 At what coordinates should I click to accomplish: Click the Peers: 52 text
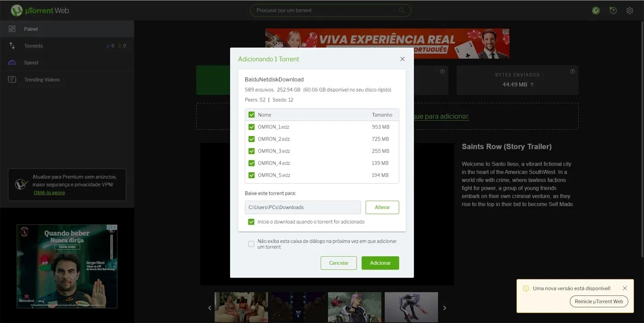click(255, 100)
